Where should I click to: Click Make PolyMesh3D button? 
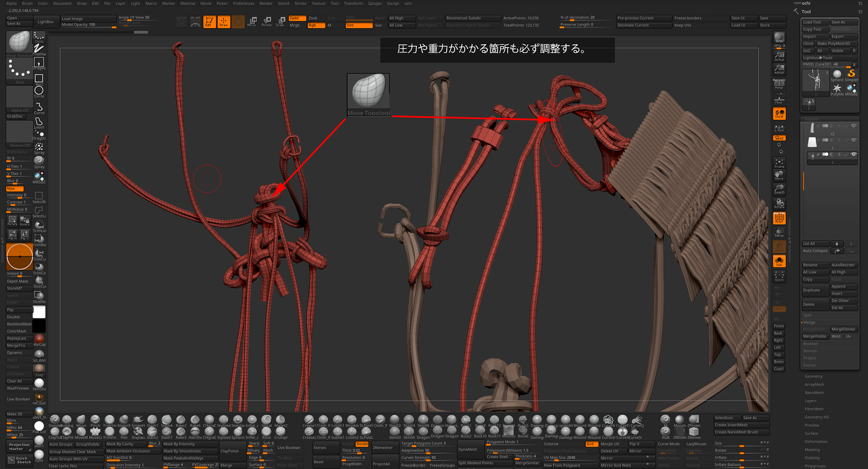(836, 43)
